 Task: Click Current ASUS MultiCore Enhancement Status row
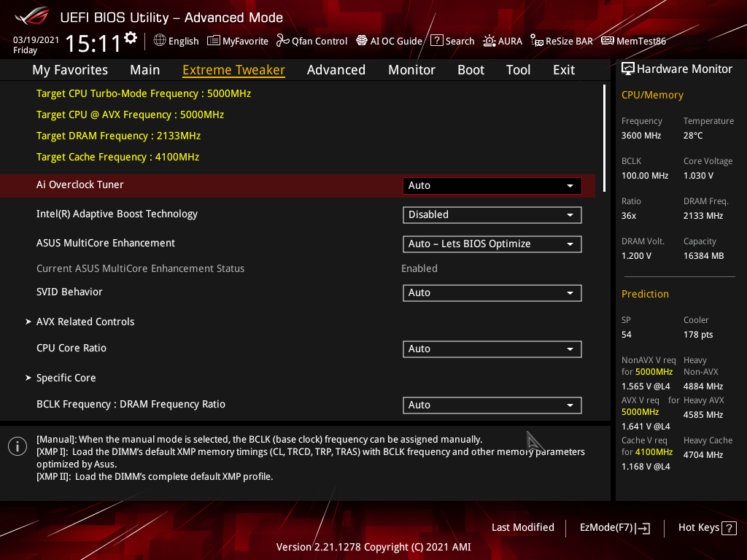(237, 268)
